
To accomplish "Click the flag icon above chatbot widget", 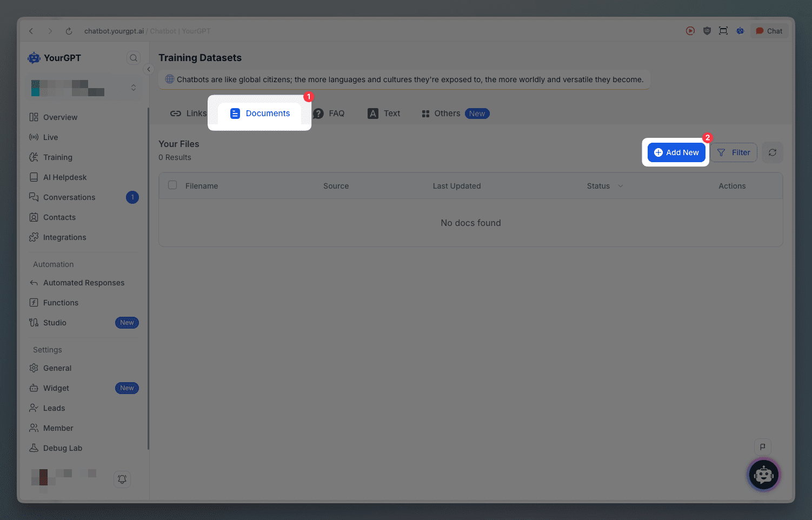I will tap(762, 446).
